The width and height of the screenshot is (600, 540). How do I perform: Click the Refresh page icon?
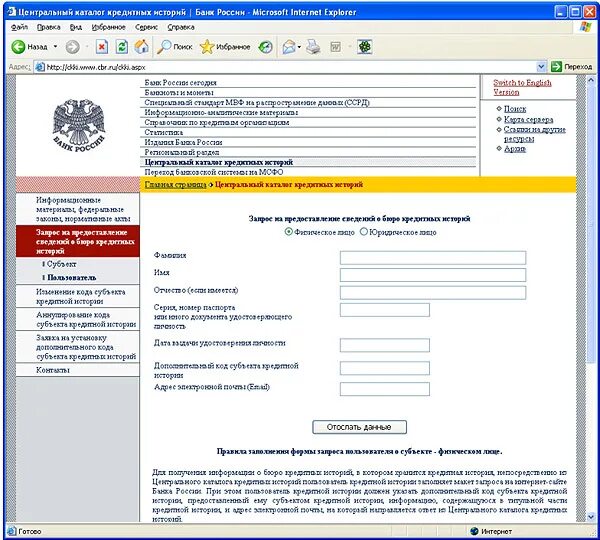pos(122,47)
